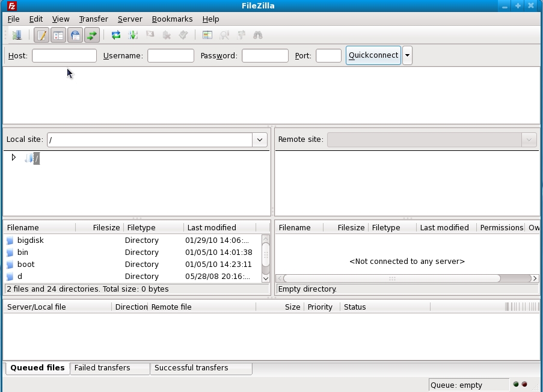Image resolution: width=543 pixels, height=392 pixels.
Task: Click the Quickconnect button
Action: click(x=373, y=55)
